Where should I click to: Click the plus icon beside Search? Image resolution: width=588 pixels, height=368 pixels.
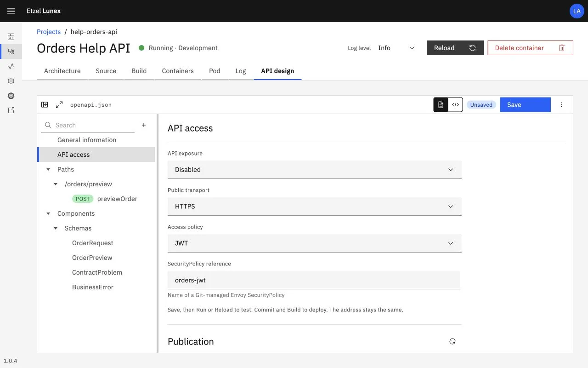click(144, 125)
